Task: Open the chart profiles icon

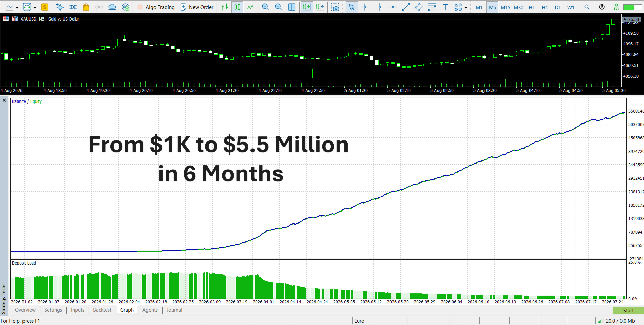Action: click(x=27, y=7)
